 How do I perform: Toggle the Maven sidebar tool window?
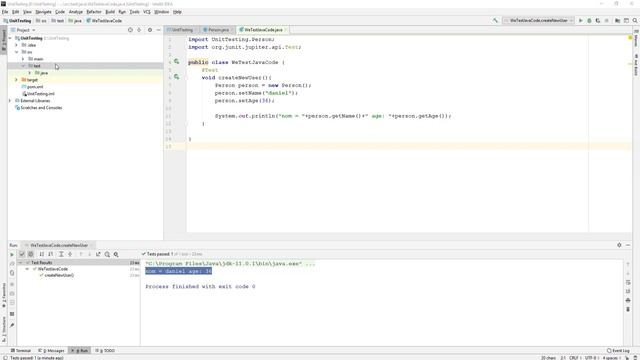pos(636,38)
